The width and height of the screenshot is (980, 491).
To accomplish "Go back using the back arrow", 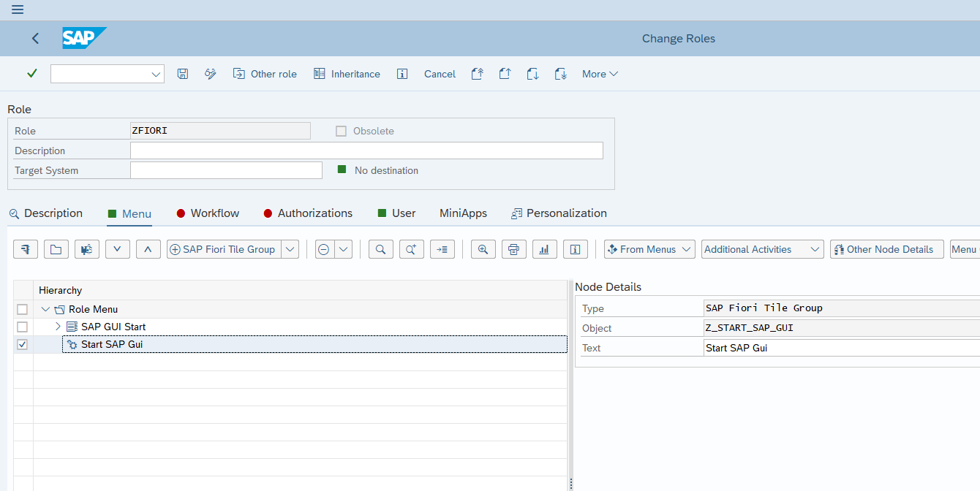I will coord(35,39).
